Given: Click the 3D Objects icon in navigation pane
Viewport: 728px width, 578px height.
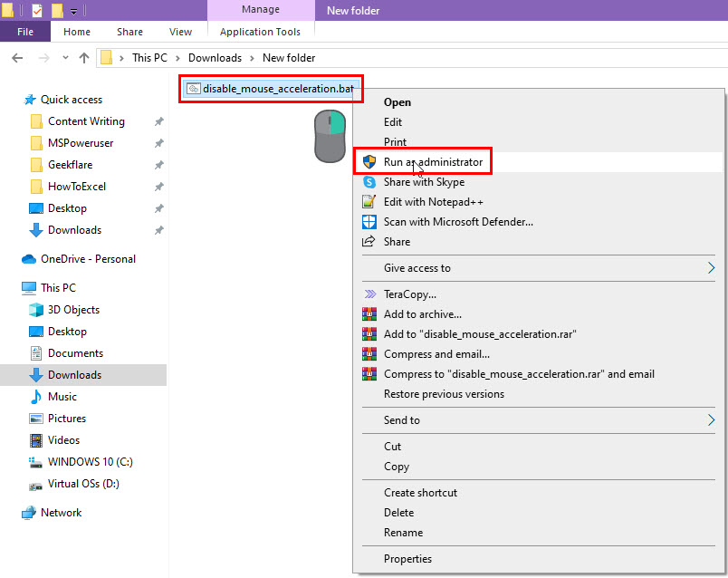Looking at the screenshot, I should tap(36, 310).
